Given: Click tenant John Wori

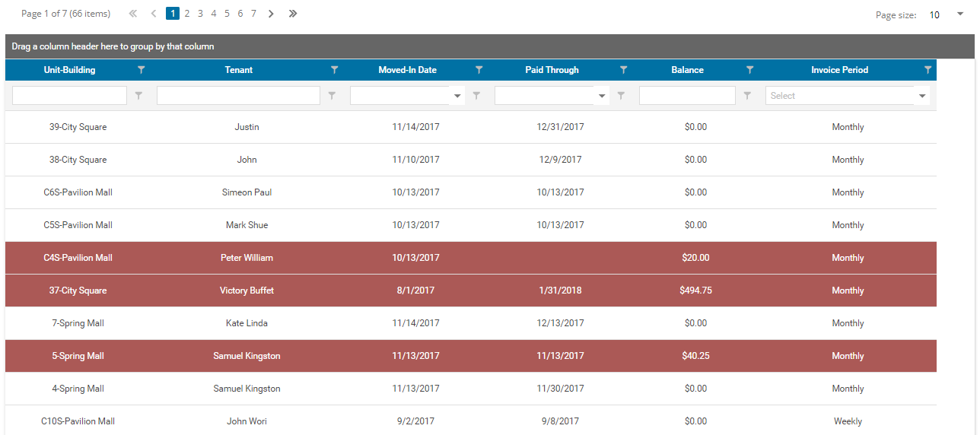Looking at the screenshot, I should 247,421.
